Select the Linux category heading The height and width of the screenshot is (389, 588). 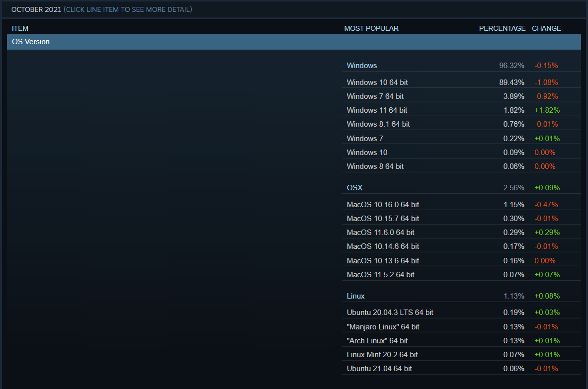tap(355, 296)
